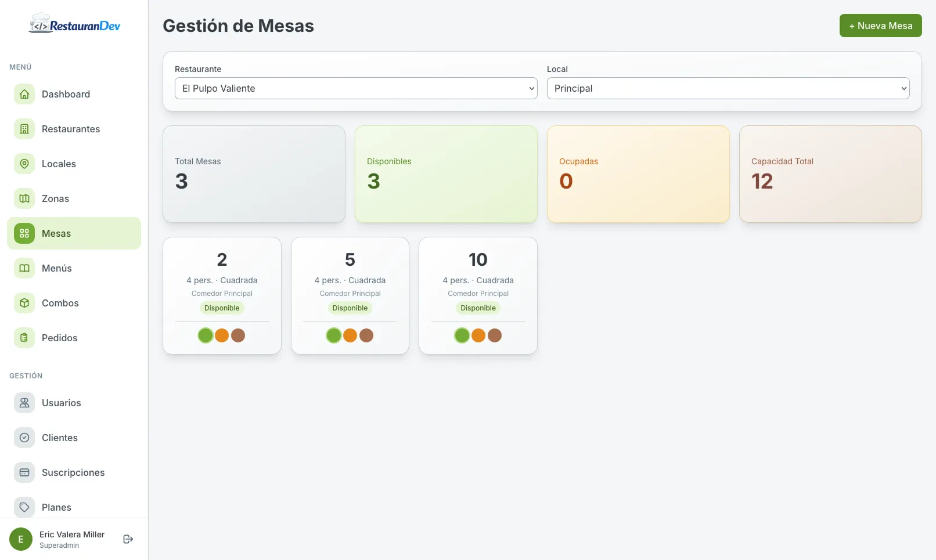Expand the Restaurante selector chevron
936x560 pixels.
(x=531, y=88)
